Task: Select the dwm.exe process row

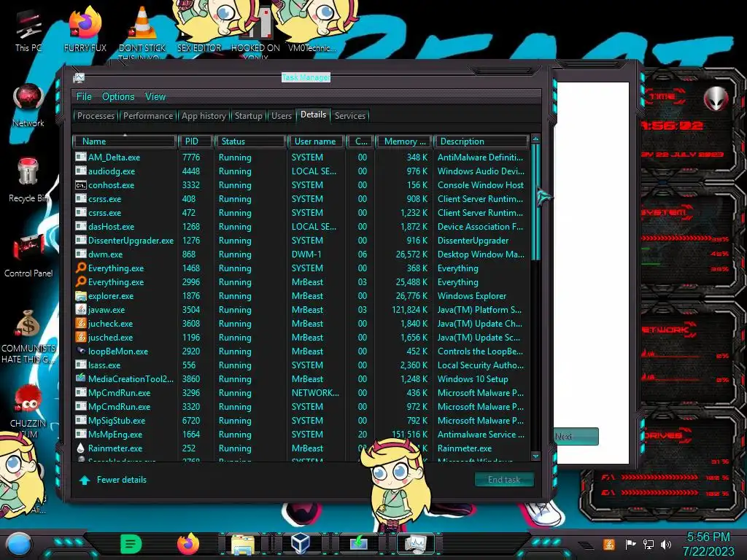Action: click(301, 254)
